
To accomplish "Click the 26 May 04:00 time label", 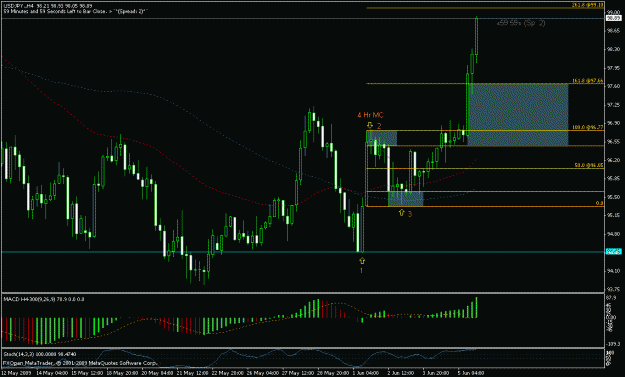I will (263, 373).
